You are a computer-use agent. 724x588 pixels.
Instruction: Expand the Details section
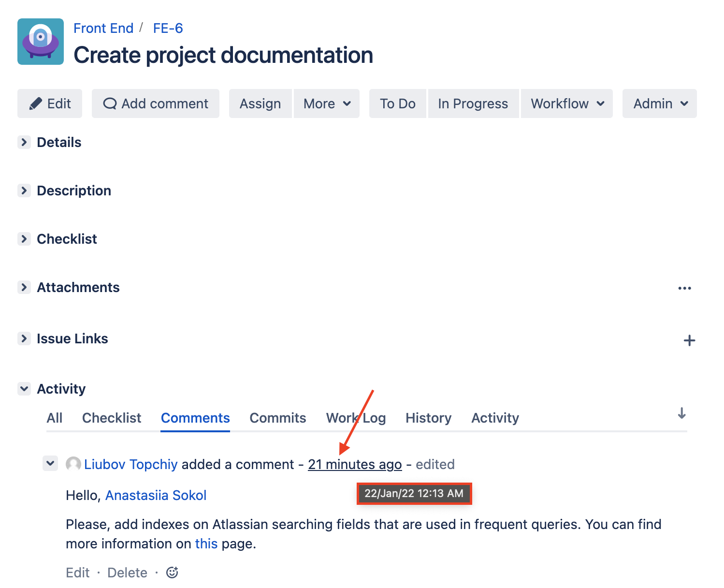tap(24, 142)
